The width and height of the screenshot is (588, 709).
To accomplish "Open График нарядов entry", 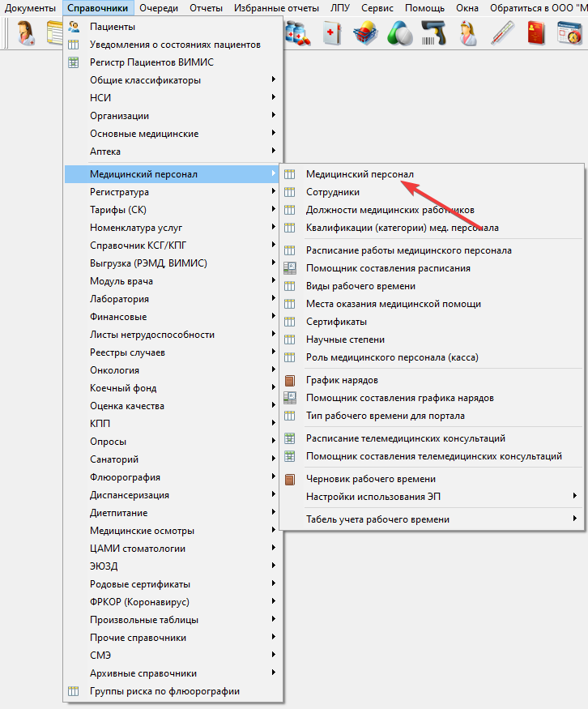I will [342, 380].
